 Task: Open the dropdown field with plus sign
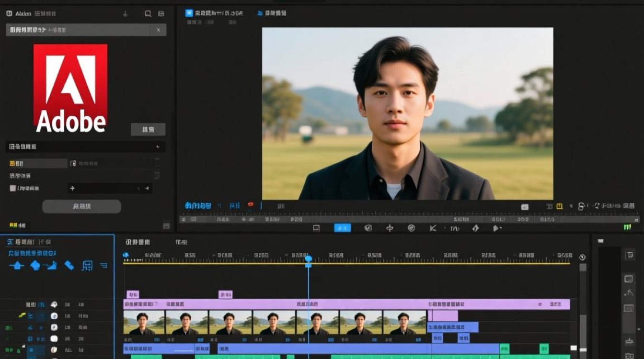(x=110, y=189)
